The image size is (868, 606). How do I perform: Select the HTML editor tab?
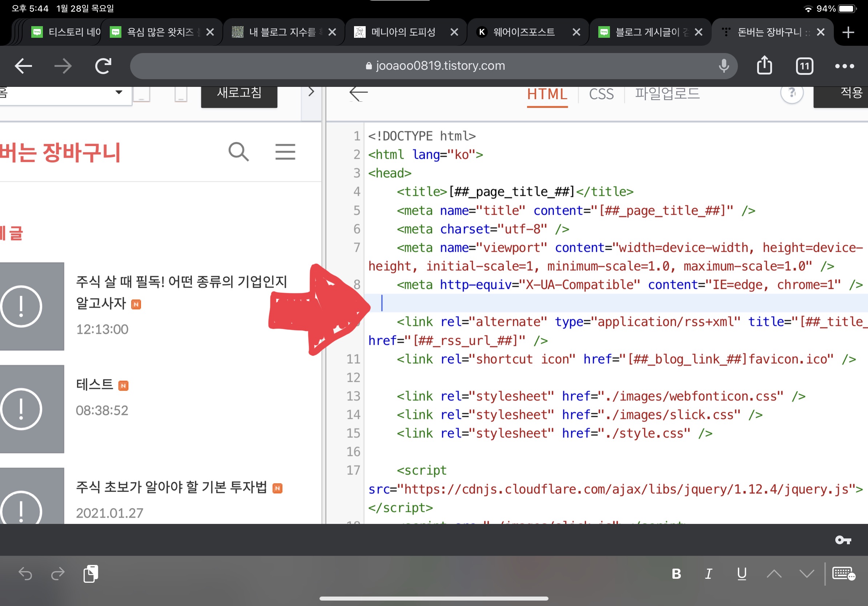547,94
